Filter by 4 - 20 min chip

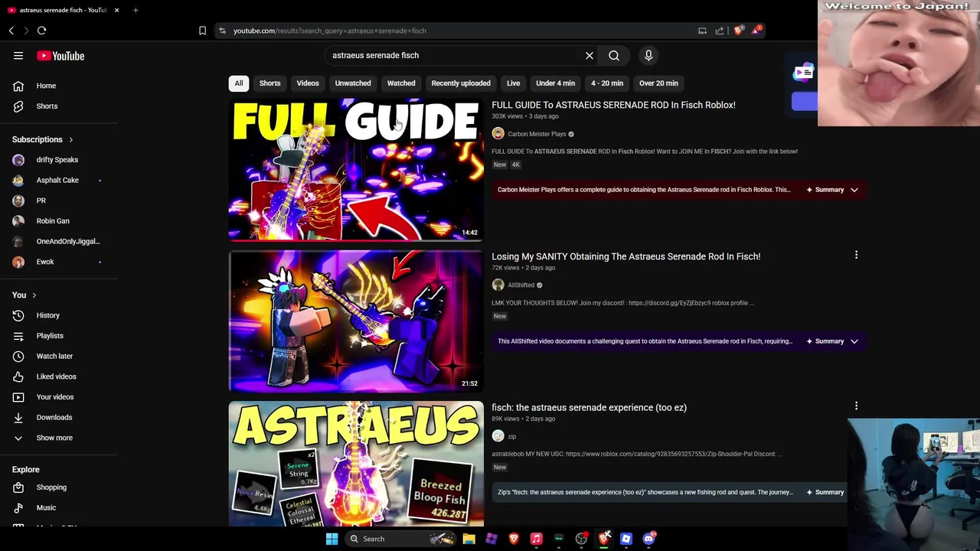pyautogui.click(x=607, y=83)
